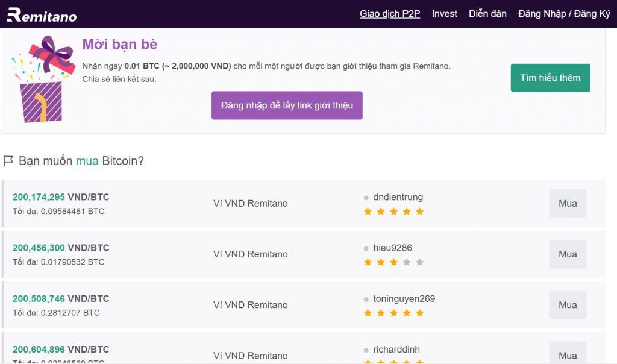Viewport: 617px width, 364px height.
Task: Go to the Invest page
Action: (444, 14)
